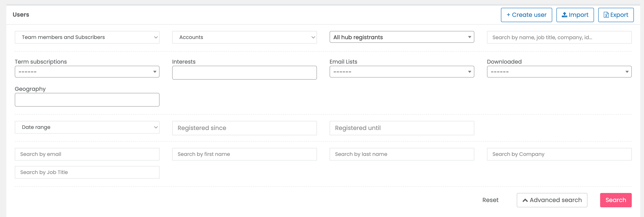Open the Term subscriptions dropdown
The height and width of the screenshot is (217, 644).
point(87,72)
